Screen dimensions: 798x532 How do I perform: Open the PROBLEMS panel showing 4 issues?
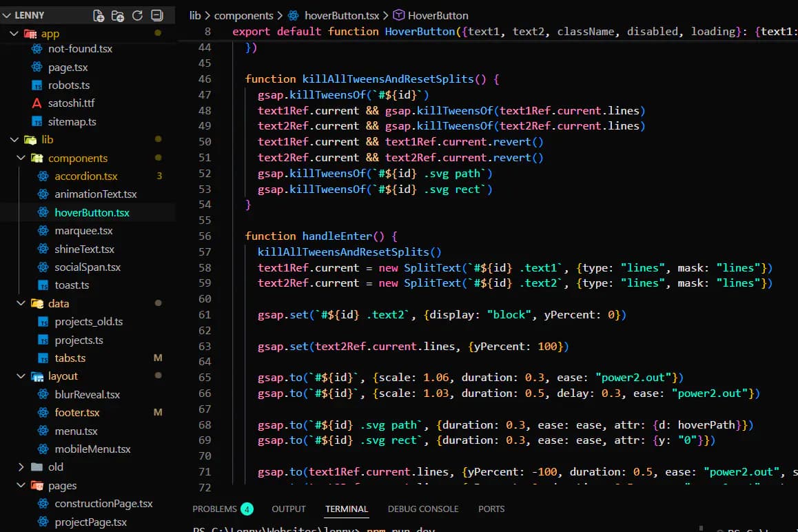tap(214, 509)
